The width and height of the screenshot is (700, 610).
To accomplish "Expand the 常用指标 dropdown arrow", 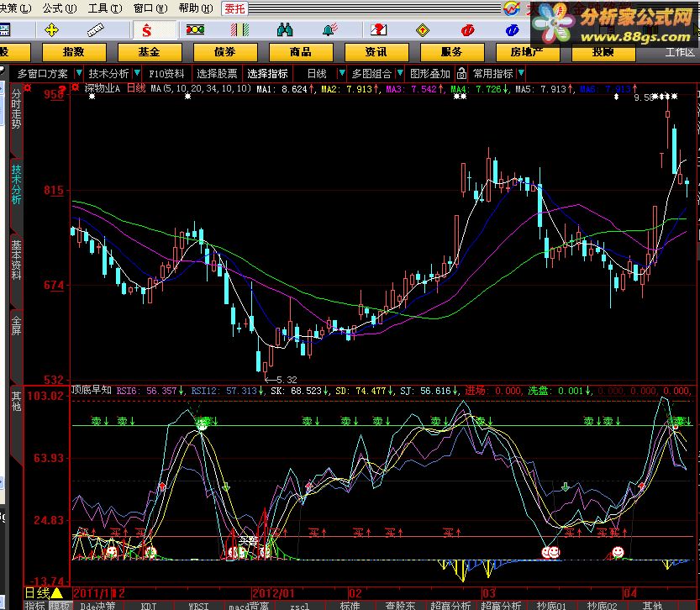I will coord(521,73).
